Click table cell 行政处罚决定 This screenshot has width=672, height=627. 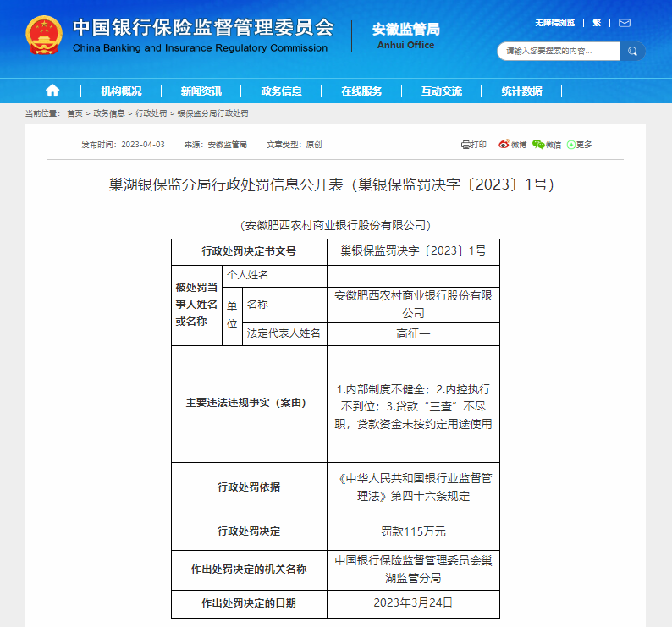coord(249,532)
